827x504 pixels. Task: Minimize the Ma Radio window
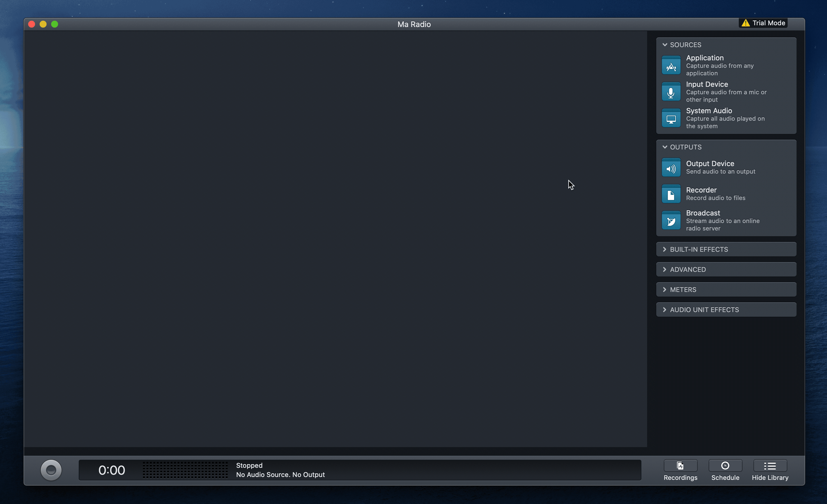point(43,24)
